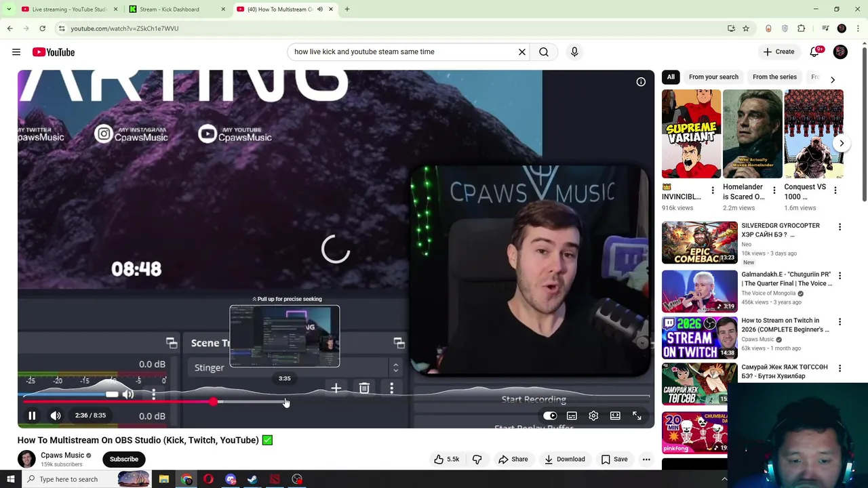Switch the player to theater mode
The height and width of the screenshot is (488, 868).
tap(615, 415)
